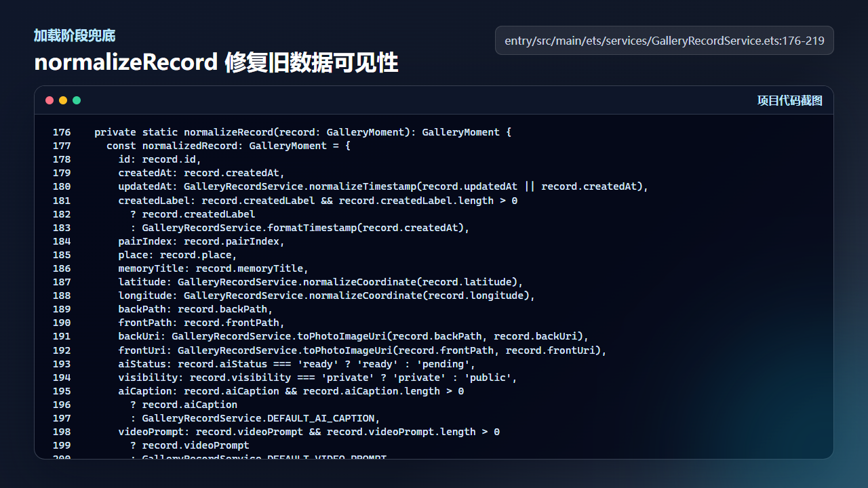Click the 项目代码截图 label
The width and height of the screenshot is (868, 488).
pyautogui.click(x=790, y=100)
